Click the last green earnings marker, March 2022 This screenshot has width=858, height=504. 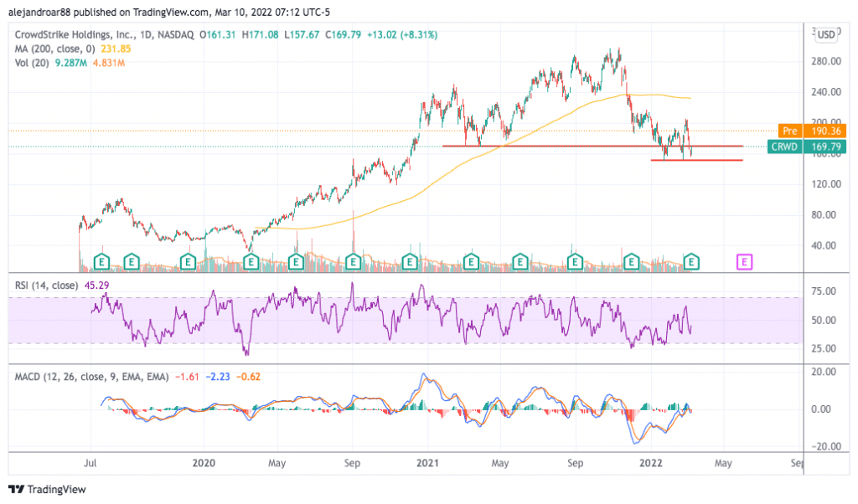[x=691, y=262]
